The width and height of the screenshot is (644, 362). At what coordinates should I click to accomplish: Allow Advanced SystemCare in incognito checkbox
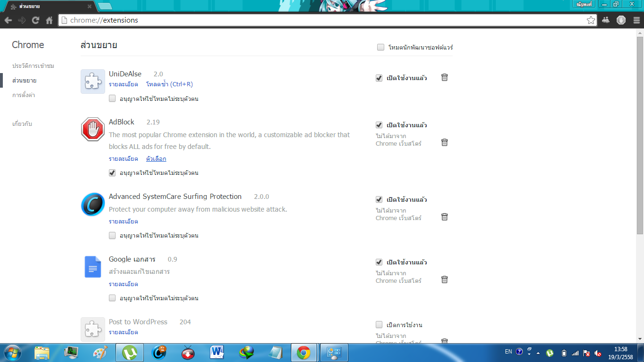(x=112, y=235)
